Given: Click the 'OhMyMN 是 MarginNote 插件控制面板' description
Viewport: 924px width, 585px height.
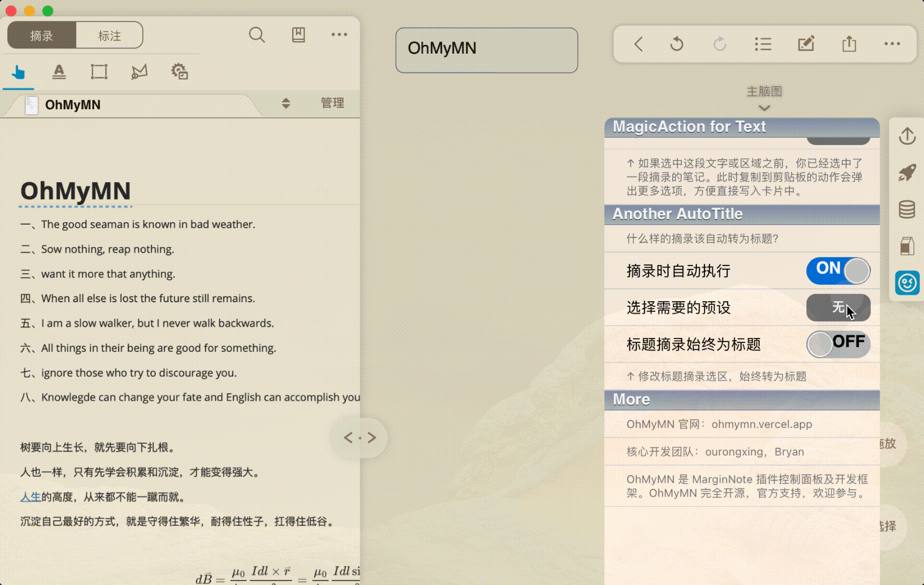Looking at the screenshot, I should point(747,486).
